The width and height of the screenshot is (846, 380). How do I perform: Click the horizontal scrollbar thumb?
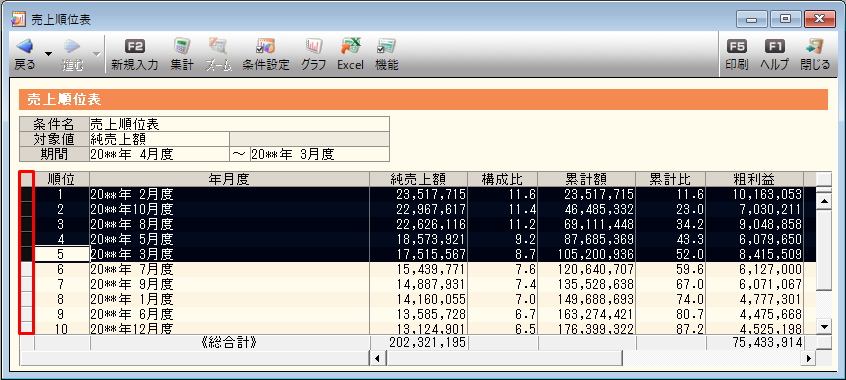[x=504, y=358]
